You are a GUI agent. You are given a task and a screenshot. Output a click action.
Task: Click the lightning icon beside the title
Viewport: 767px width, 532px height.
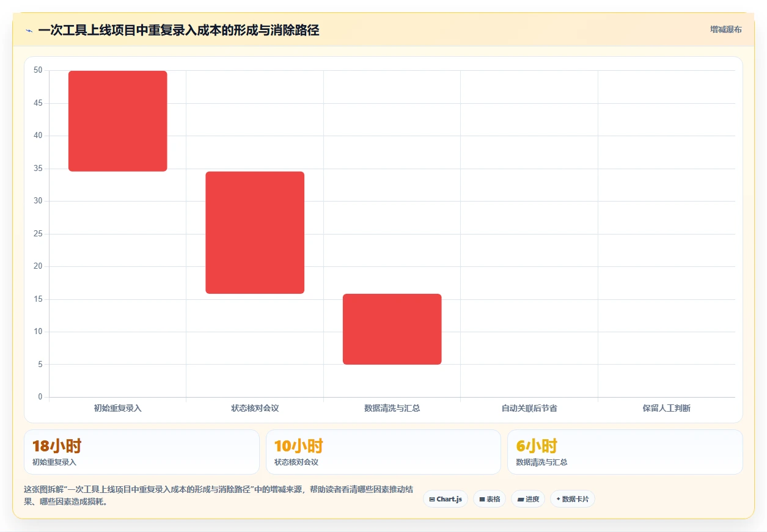click(29, 31)
